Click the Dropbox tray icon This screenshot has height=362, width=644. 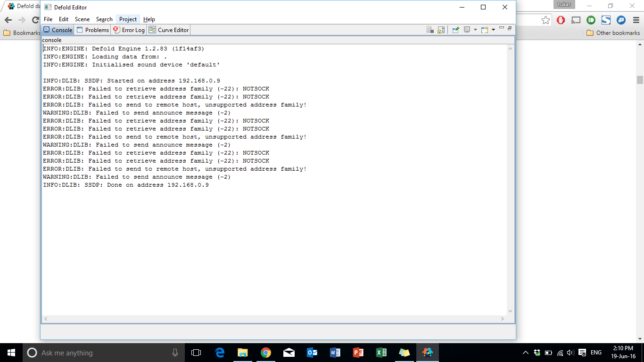pyautogui.click(x=537, y=353)
